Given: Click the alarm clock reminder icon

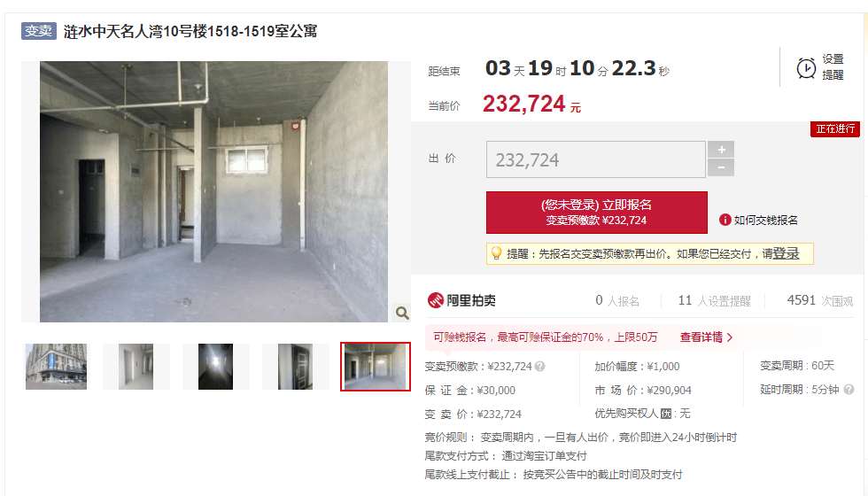Looking at the screenshot, I should click(x=806, y=68).
